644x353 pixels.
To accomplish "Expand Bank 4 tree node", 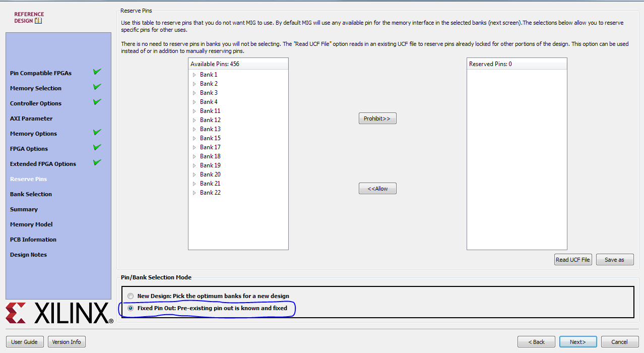I will click(x=195, y=102).
